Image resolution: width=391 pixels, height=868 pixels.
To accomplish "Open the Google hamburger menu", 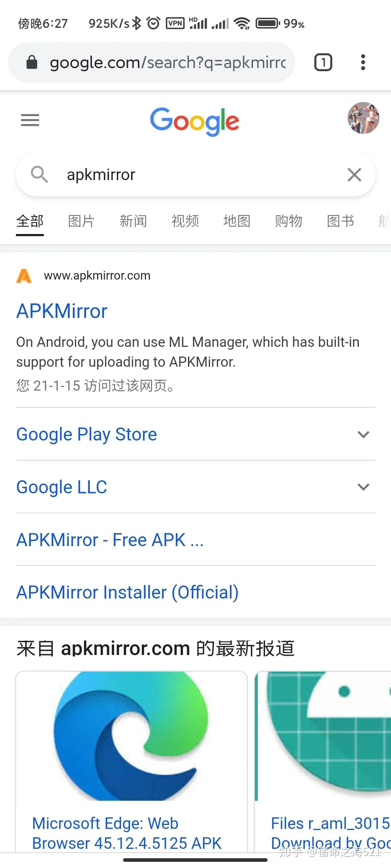I will (30, 120).
